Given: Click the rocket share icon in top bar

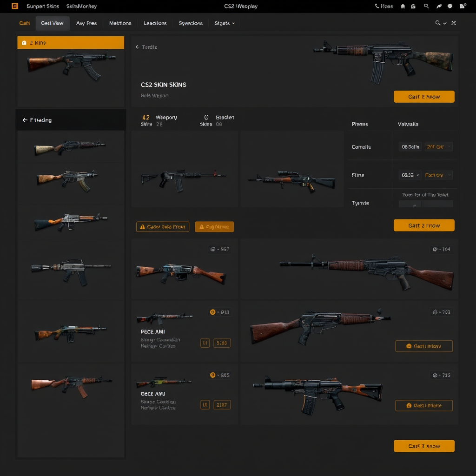Looking at the screenshot, I should pyautogui.click(x=439, y=7).
